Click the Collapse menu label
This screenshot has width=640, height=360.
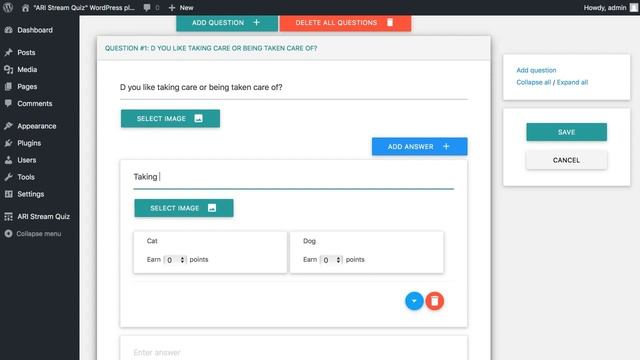pyautogui.click(x=39, y=233)
